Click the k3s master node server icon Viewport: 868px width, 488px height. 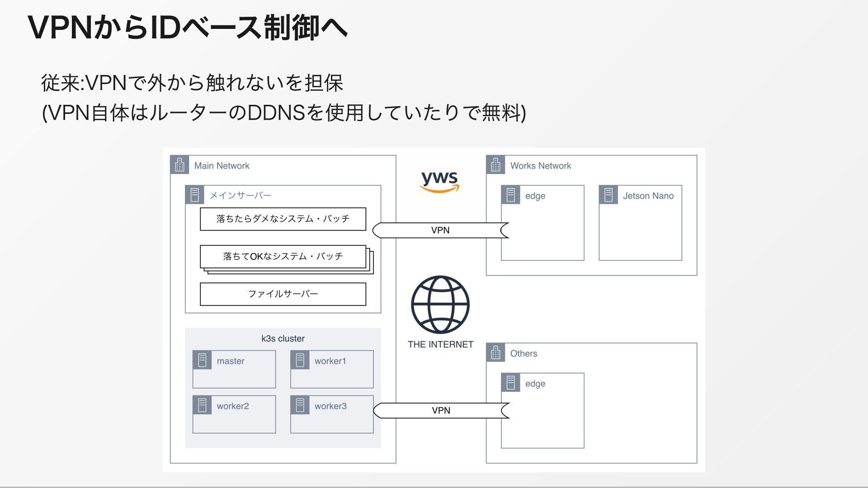coord(202,360)
